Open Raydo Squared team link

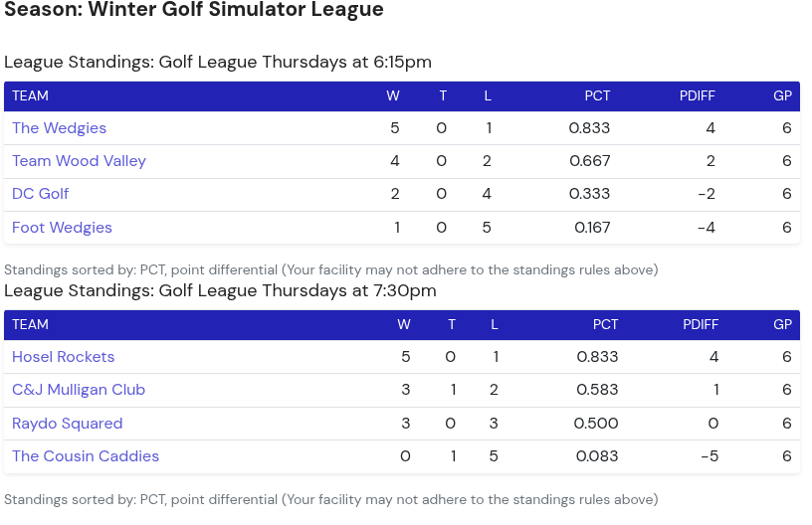click(67, 424)
